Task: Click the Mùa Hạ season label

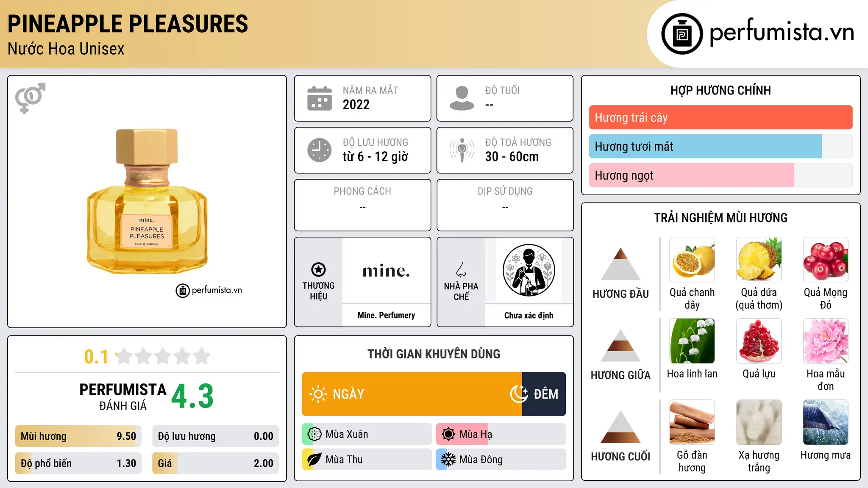Action: coord(476,434)
